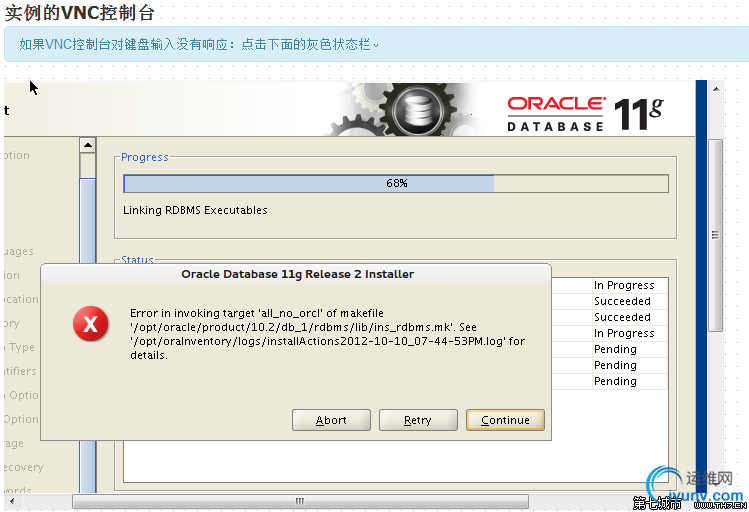The height and width of the screenshot is (512, 749).
Task: Click Continue in the error dialog
Action: tap(505, 420)
